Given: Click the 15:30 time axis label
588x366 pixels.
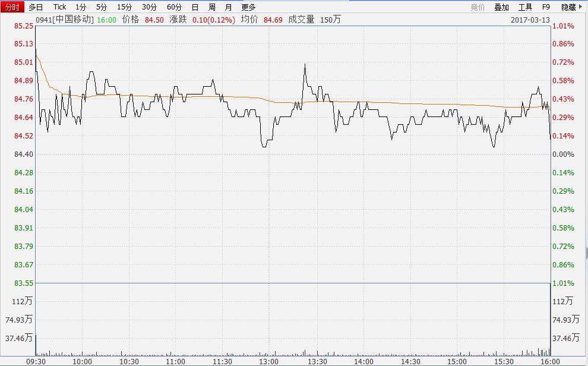Looking at the screenshot, I should [x=504, y=362].
